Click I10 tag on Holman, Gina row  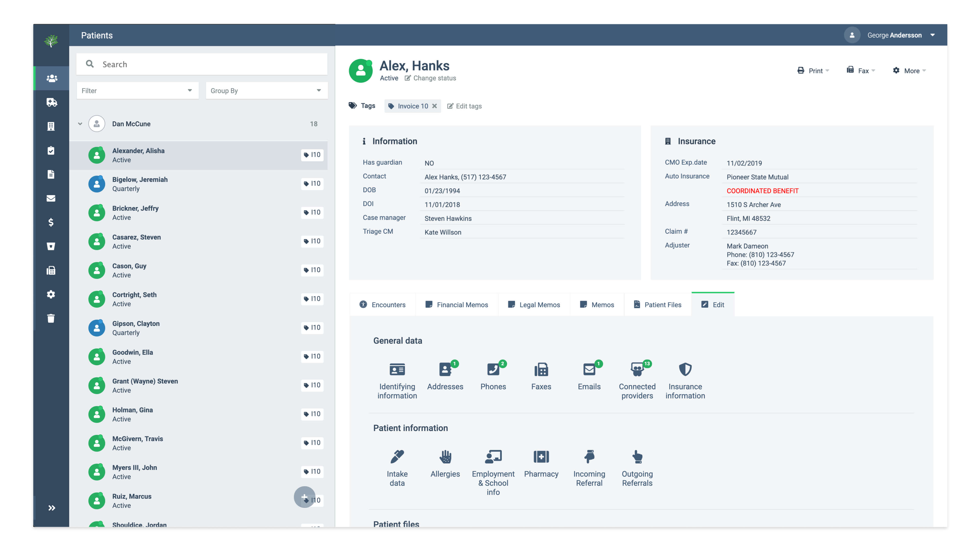pyautogui.click(x=312, y=414)
